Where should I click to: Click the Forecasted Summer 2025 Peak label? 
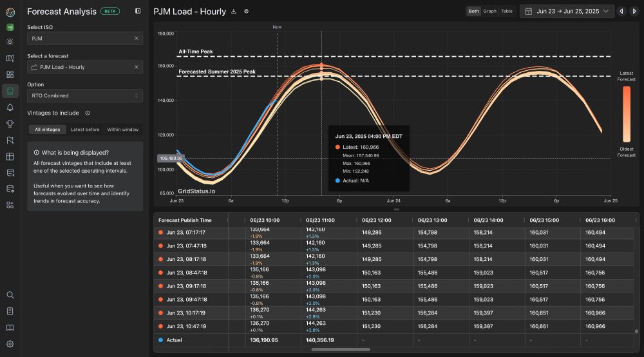click(217, 72)
